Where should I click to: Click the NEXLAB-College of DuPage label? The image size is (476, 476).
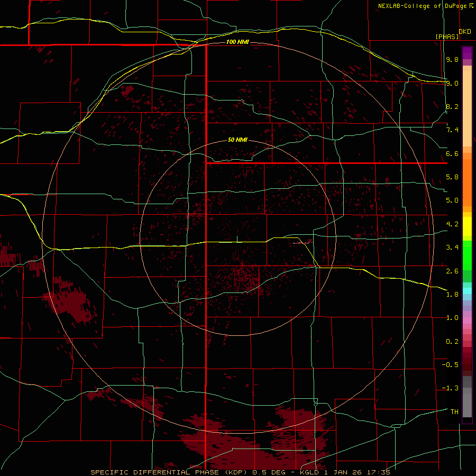pyautogui.click(x=422, y=6)
